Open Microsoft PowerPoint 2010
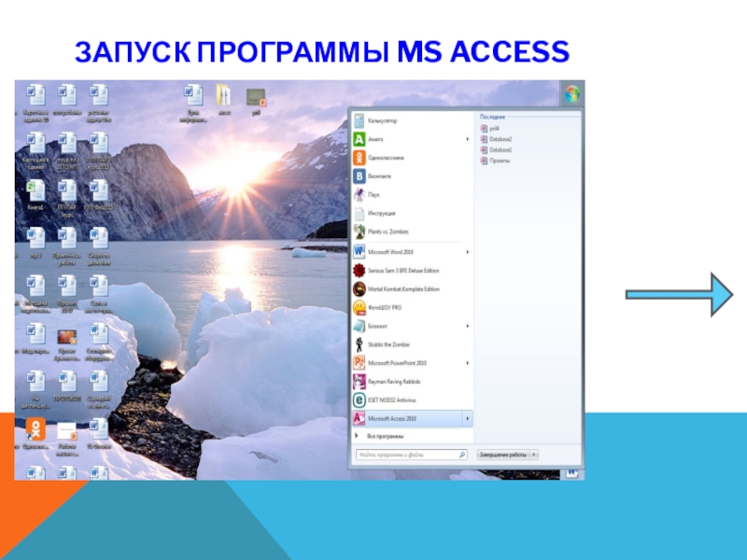 pos(412,363)
